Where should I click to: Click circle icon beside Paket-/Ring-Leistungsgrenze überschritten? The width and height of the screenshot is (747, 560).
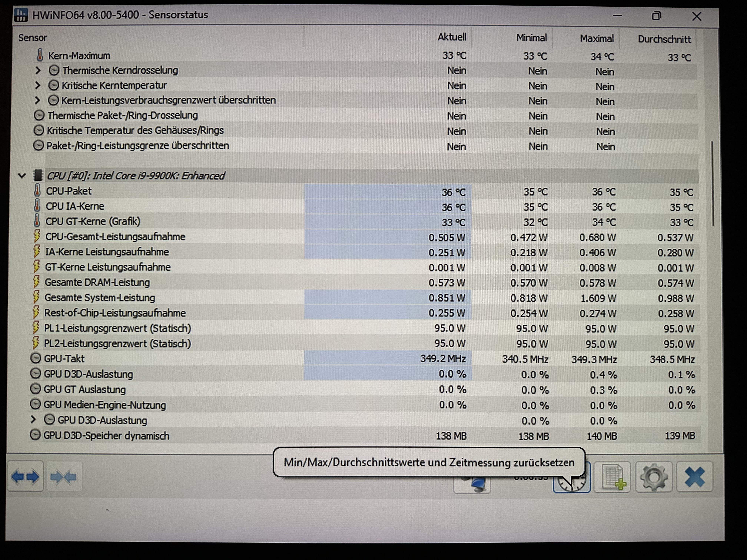point(38,146)
